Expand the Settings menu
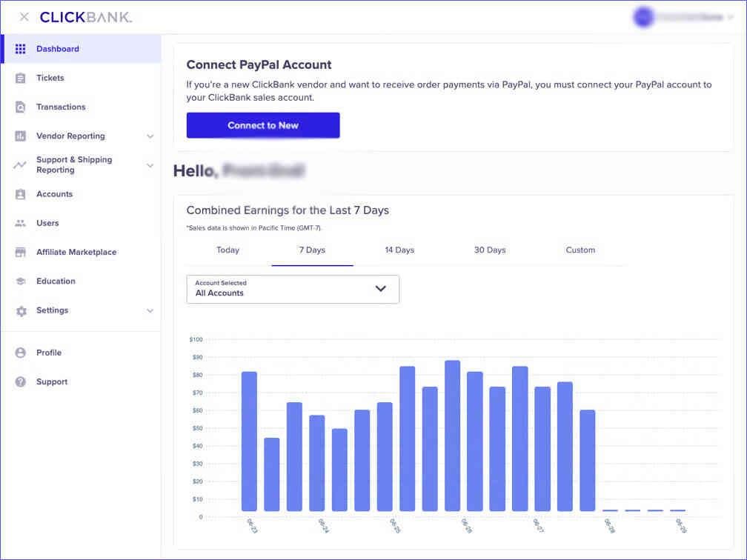 tap(150, 310)
